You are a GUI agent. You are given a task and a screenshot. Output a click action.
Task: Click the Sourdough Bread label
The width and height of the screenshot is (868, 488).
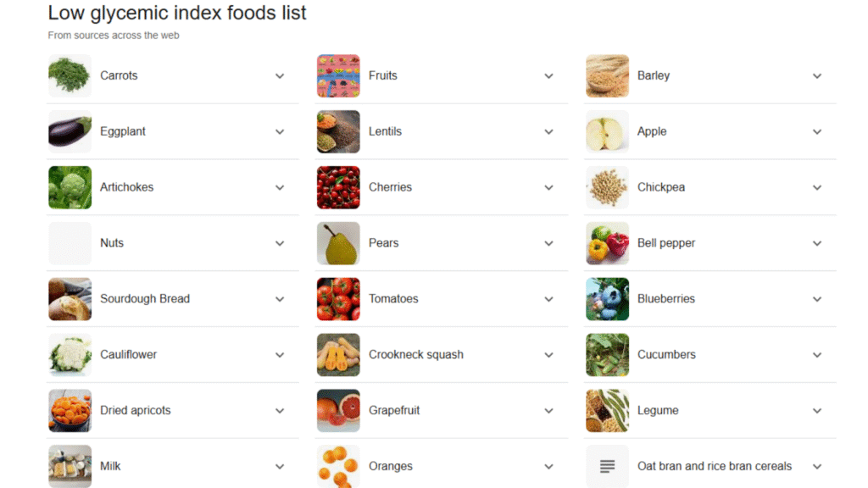pos(145,299)
